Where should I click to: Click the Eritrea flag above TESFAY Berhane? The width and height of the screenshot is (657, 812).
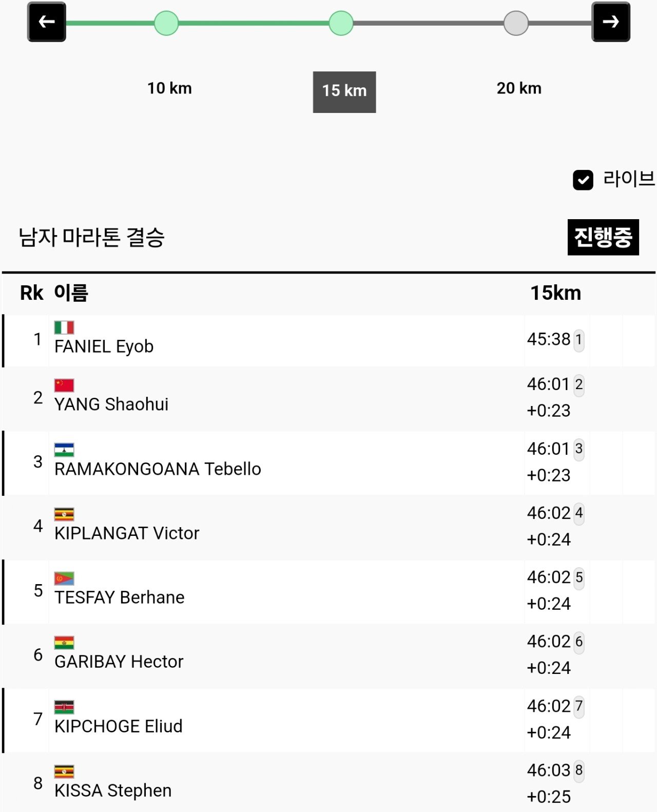(x=64, y=578)
